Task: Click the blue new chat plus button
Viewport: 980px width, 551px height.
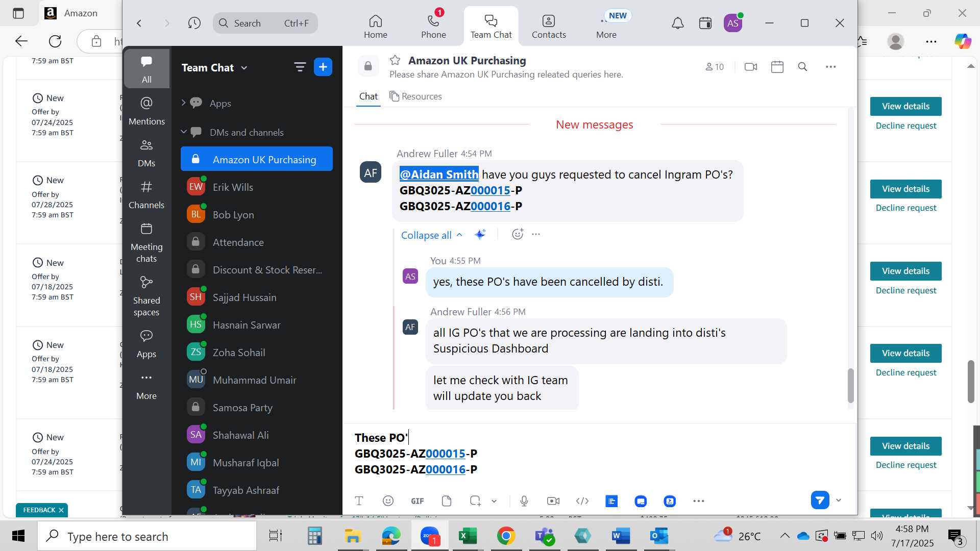Action: click(323, 67)
